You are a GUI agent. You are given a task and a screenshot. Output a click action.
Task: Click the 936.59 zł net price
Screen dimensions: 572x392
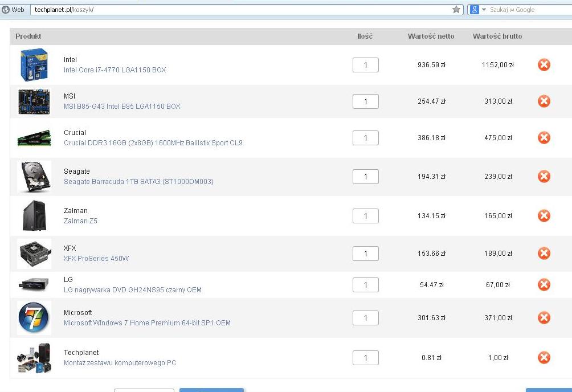(x=431, y=65)
